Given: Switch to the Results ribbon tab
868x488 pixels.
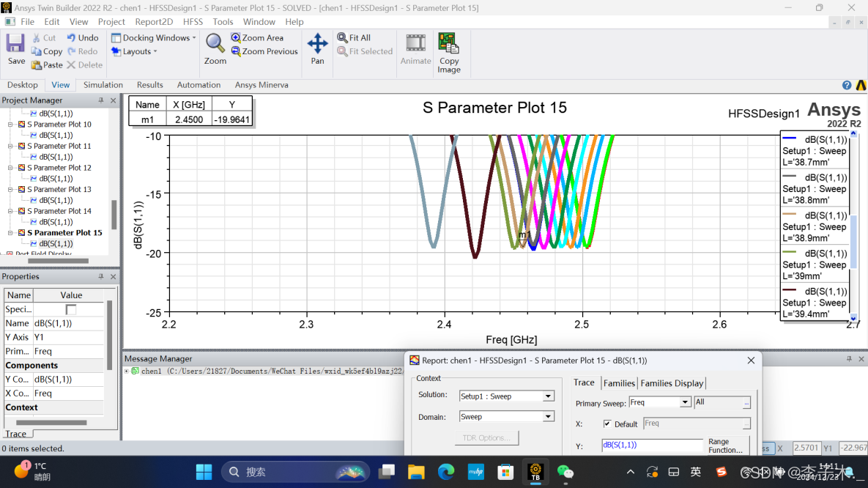Looking at the screenshot, I should [149, 85].
